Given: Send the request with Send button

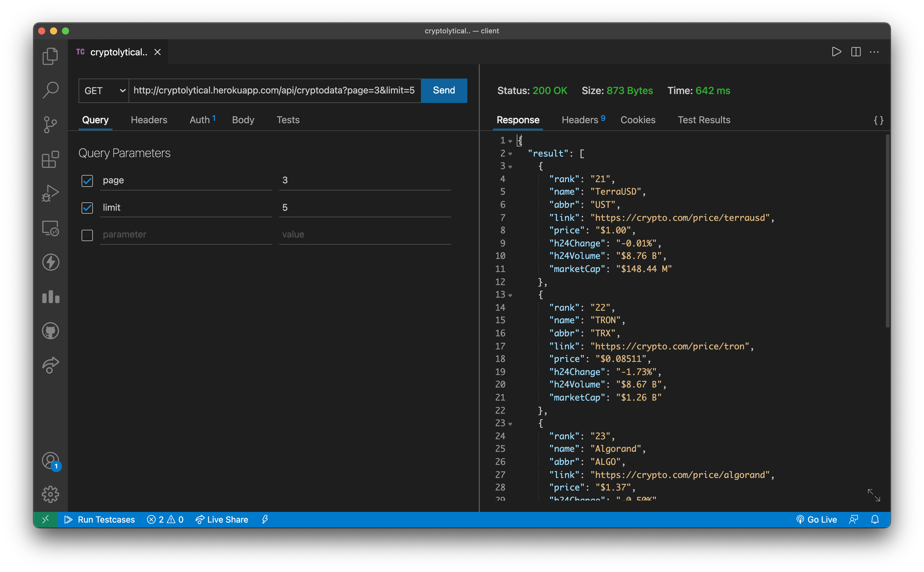Looking at the screenshot, I should 444,91.
